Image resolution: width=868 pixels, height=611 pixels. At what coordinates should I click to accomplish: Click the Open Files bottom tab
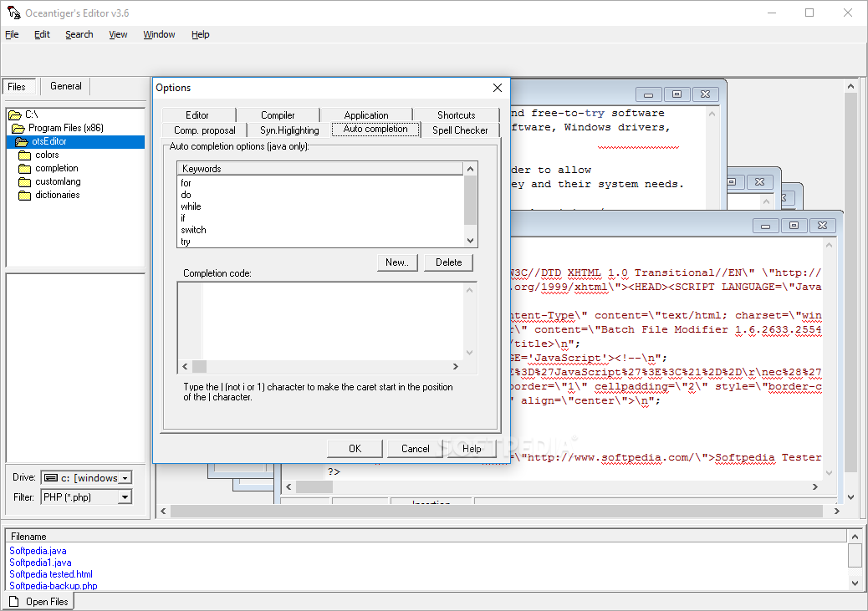tap(38, 601)
